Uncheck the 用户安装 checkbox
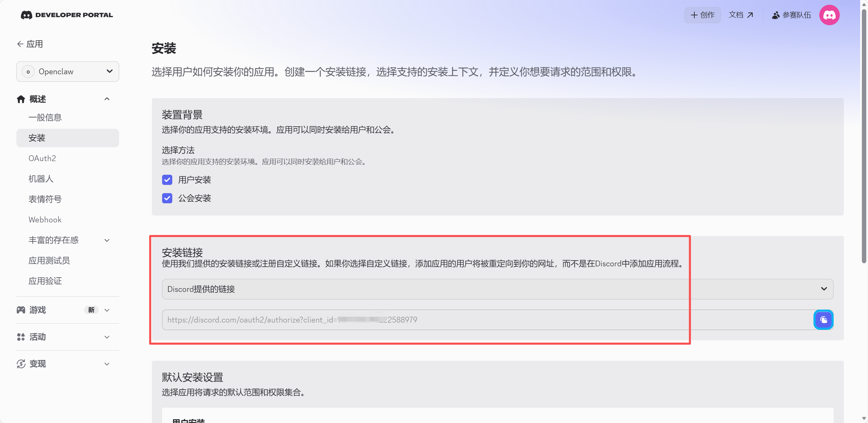Screen dimensions: 868x423 pos(167,180)
